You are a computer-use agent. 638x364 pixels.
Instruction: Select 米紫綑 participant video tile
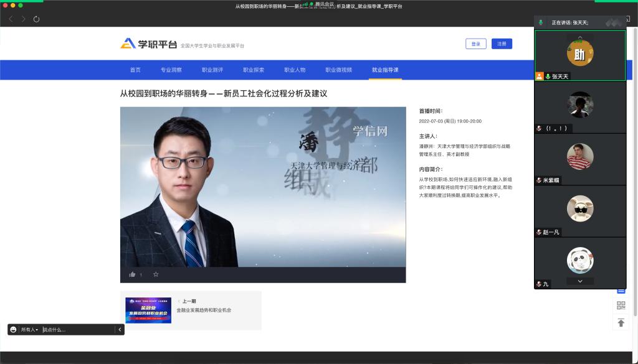tap(580, 159)
